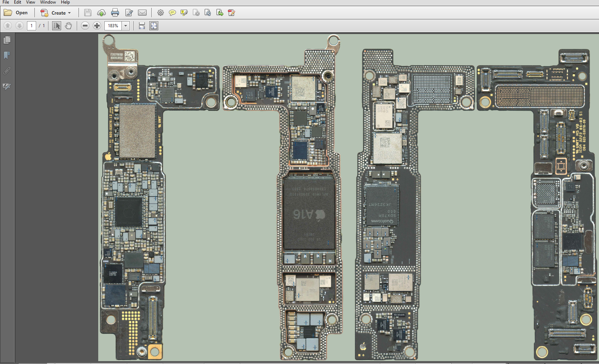Click the zoom out minus button

coord(85,26)
